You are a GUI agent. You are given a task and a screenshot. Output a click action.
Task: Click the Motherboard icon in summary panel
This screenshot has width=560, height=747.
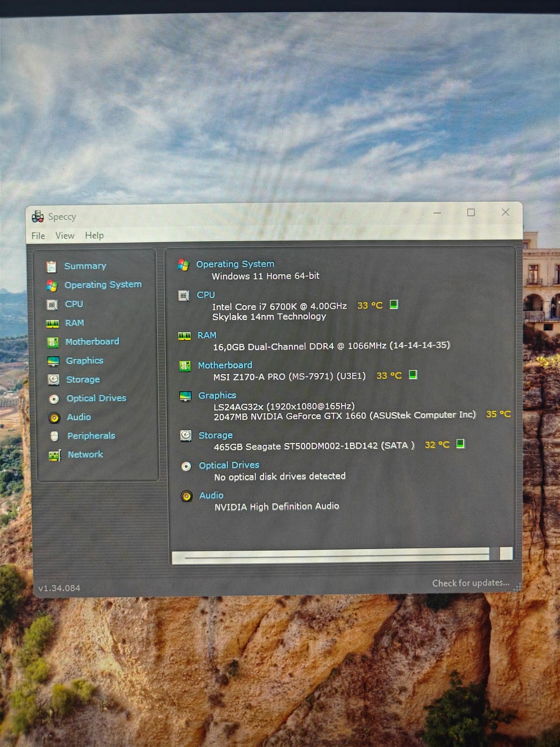pos(185,366)
